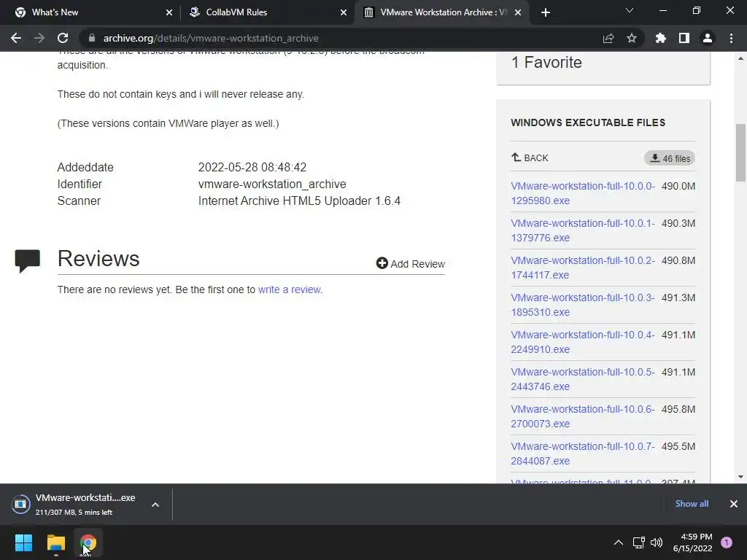Viewport: 747px width, 560px height.
Task: Click the address bar URL
Action: pos(211,38)
